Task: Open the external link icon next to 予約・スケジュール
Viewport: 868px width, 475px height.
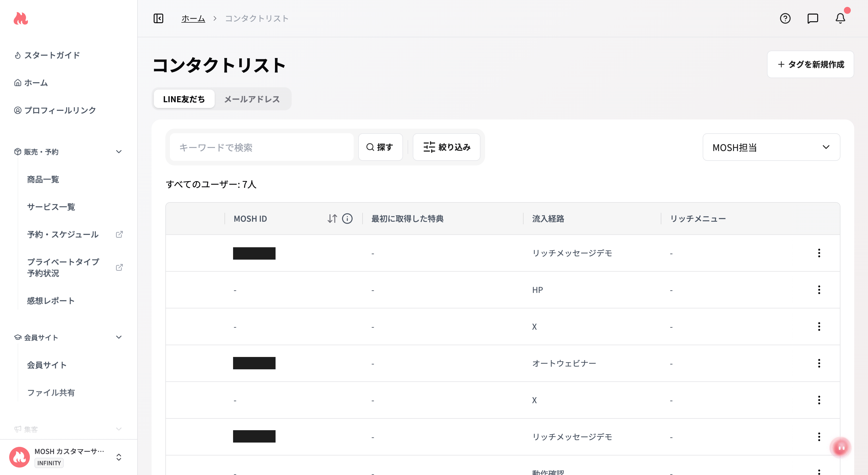Action: pyautogui.click(x=119, y=235)
